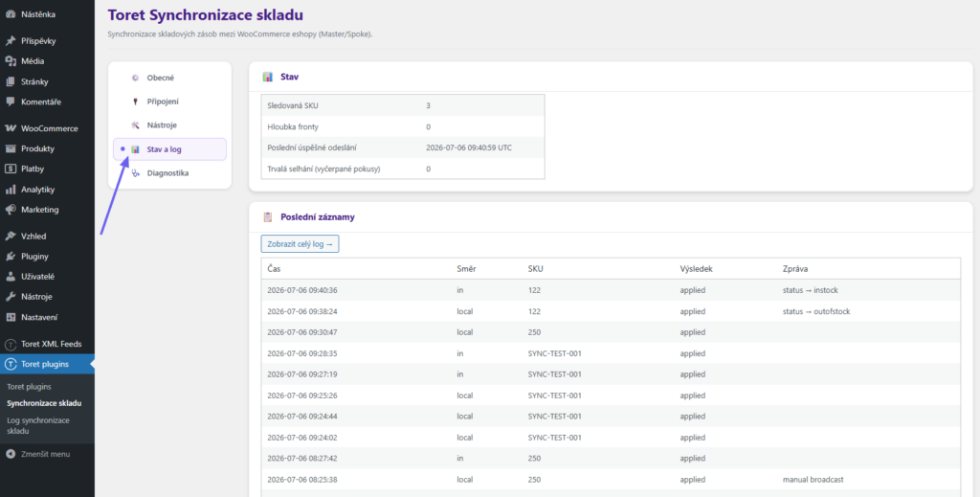Click the Uživatelé person icon

click(10, 277)
